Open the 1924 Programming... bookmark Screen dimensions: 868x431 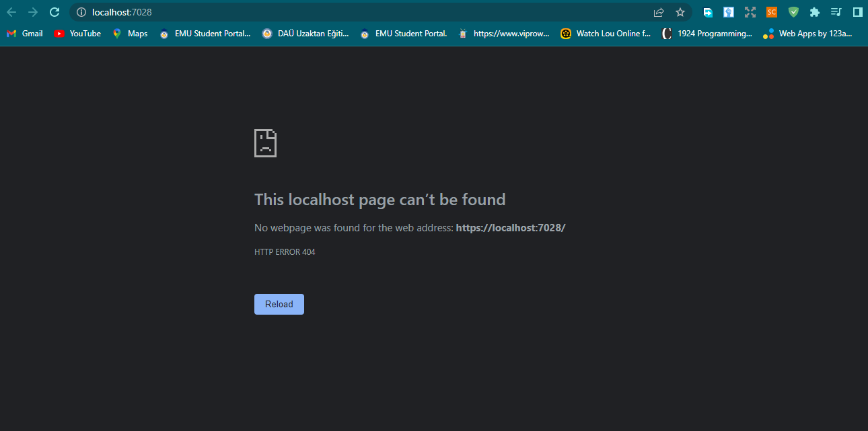click(708, 34)
